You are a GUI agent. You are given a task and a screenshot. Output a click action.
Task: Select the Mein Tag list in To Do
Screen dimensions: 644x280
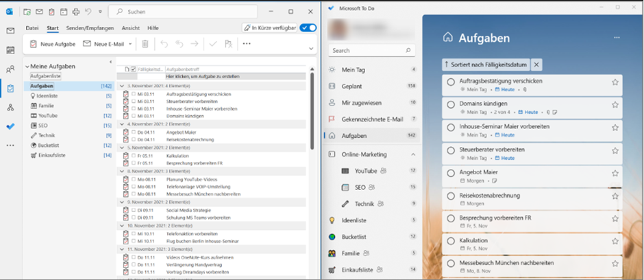pos(372,70)
